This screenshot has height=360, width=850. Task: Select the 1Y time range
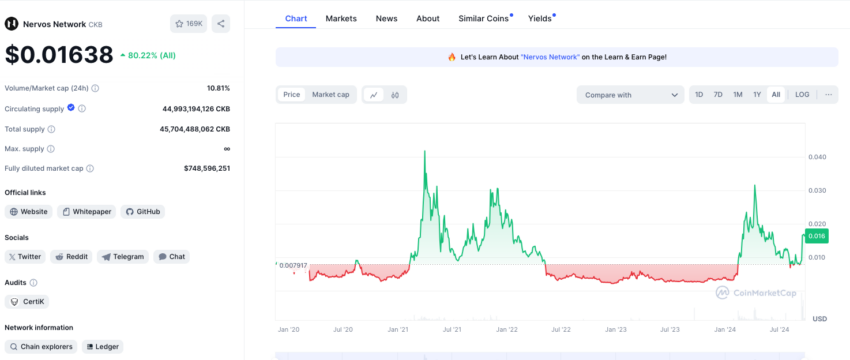[x=757, y=94]
